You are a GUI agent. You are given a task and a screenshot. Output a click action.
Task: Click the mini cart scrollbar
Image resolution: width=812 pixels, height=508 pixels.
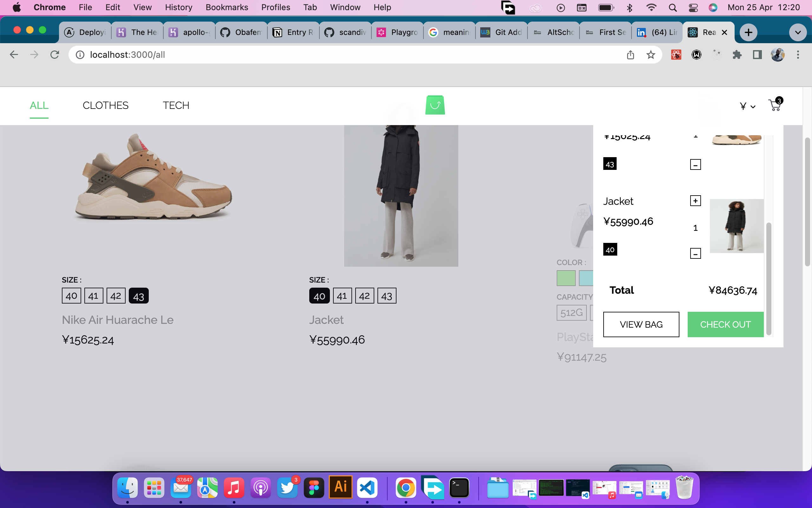pyautogui.click(x=769, y=279)
